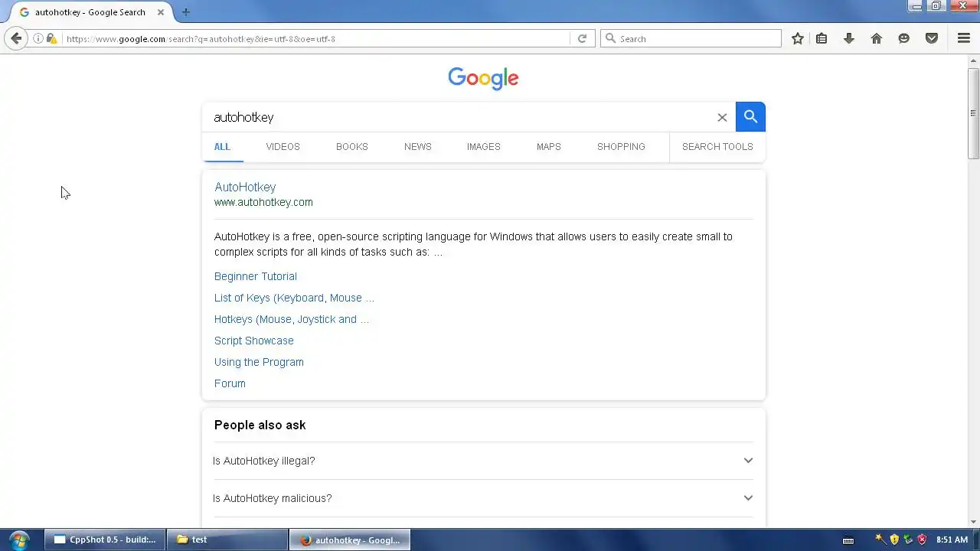Click the Google logo
980x551 pixels.
[x=483, y=78]
